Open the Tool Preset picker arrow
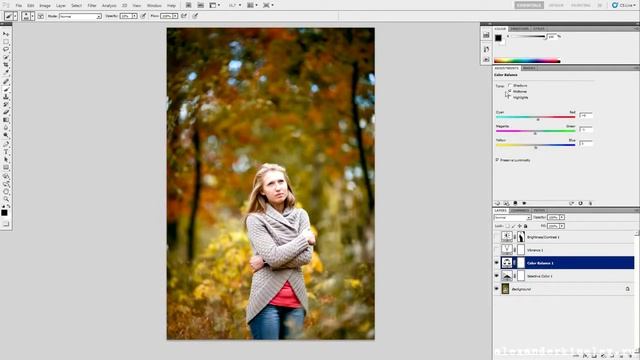 tap(16, 16)
